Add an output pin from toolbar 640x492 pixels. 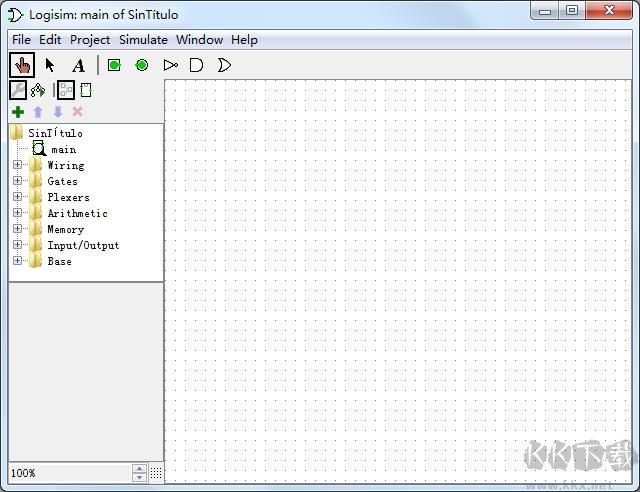coord(142,65)
